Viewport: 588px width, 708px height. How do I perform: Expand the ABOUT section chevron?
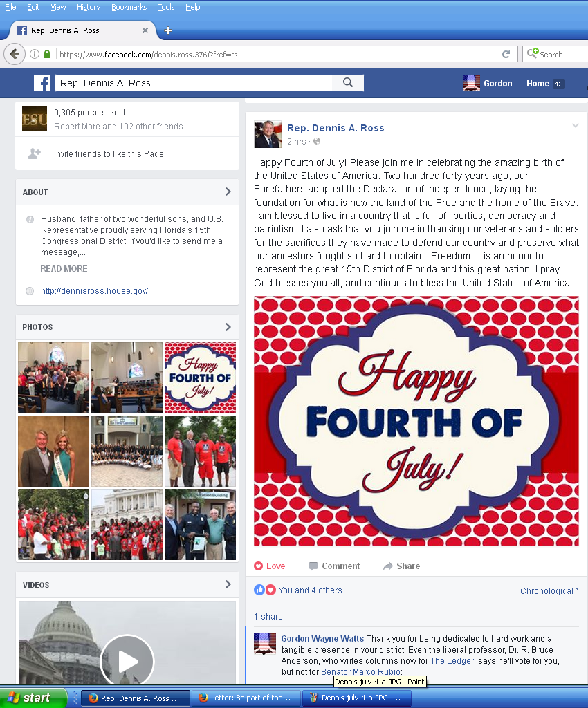pyautogui.click(x=228, y=192)
